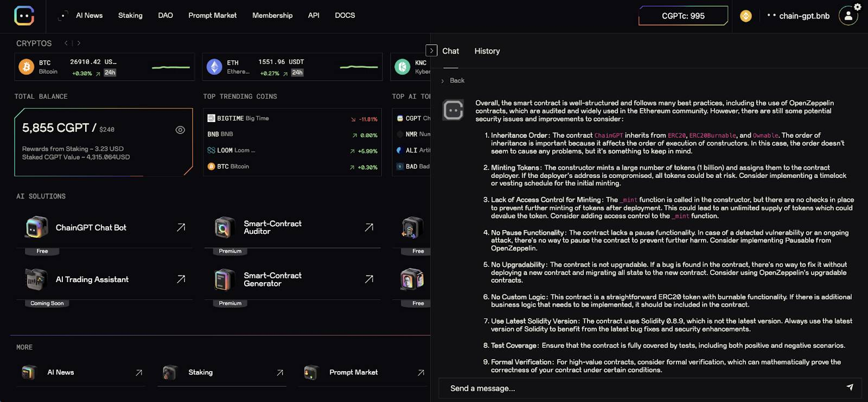The image size is (868, 402).
Task: Toggle balance visibility eye icon
Action: [x=180, y=130]
